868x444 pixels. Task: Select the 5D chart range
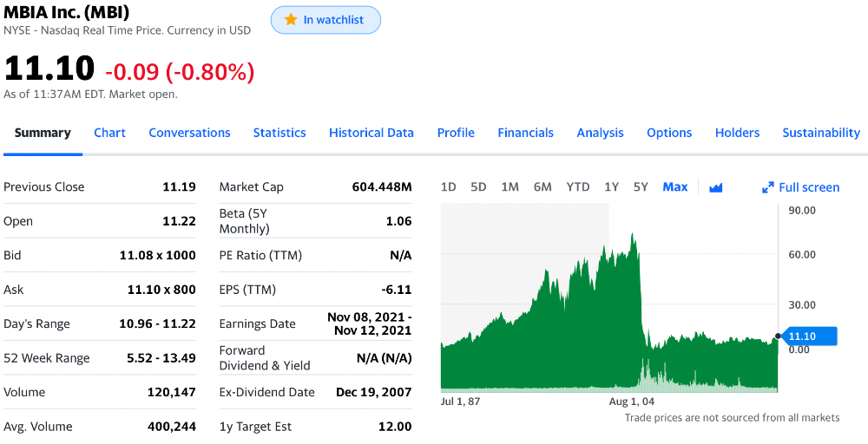click(478, 187)
